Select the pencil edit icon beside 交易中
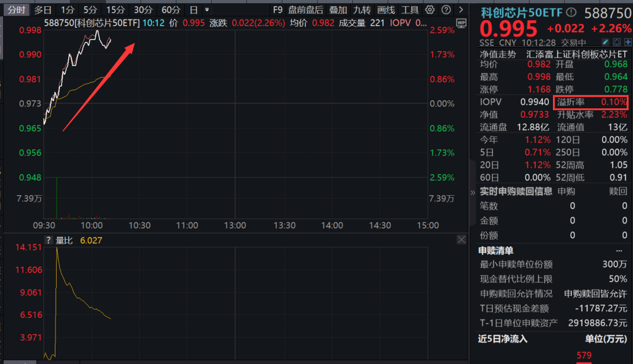Viewport: 633px width, 364px height. coord(605,42)
